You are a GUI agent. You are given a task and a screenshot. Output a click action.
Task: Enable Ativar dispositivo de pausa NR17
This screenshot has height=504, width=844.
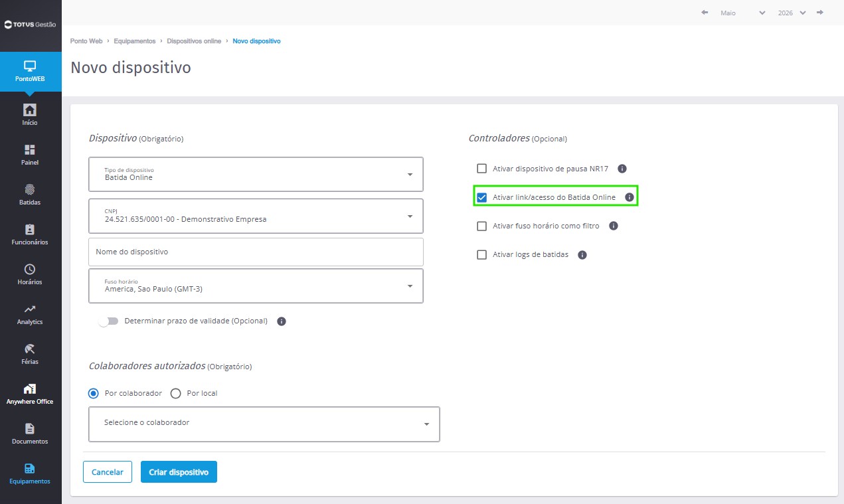click(482, 169)
